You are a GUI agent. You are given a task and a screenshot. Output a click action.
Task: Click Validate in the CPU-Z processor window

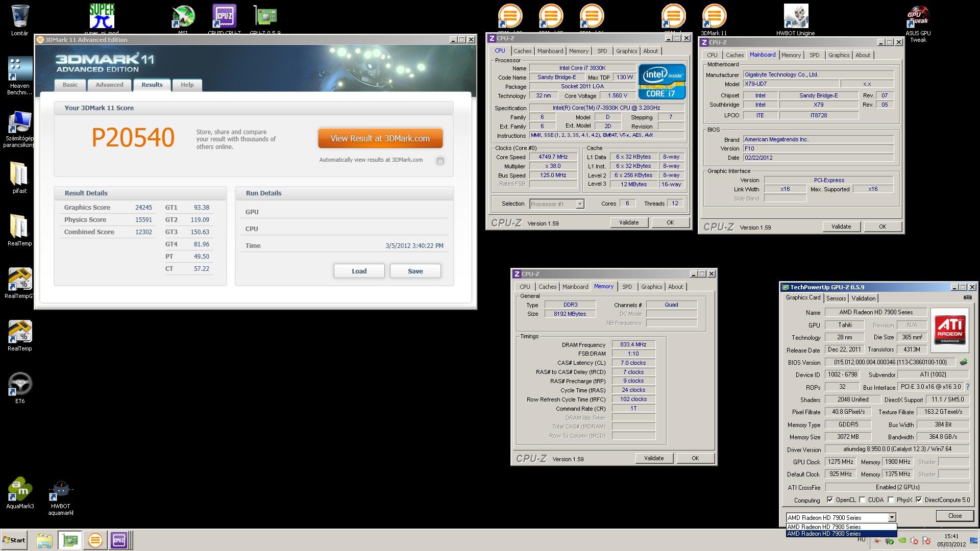click(629, 222)
